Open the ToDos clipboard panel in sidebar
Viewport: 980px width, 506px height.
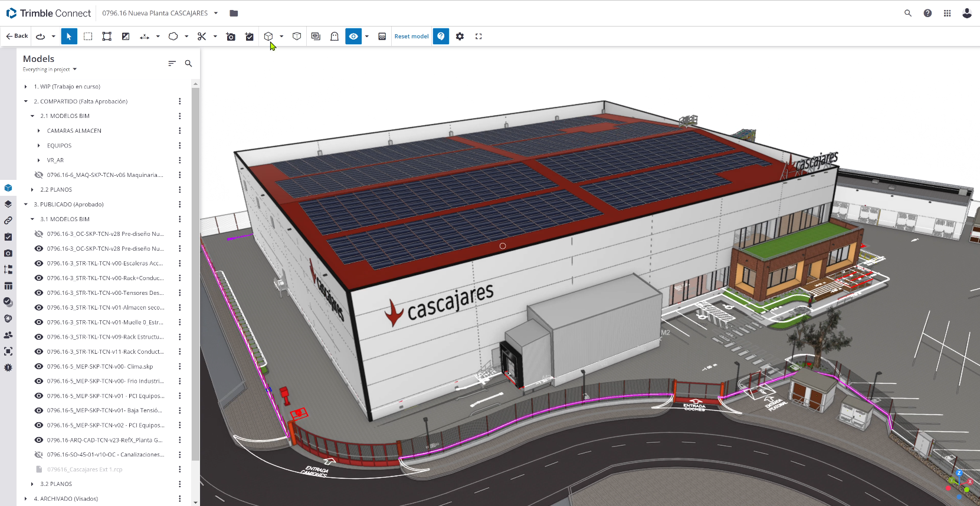tap(8, 237)
